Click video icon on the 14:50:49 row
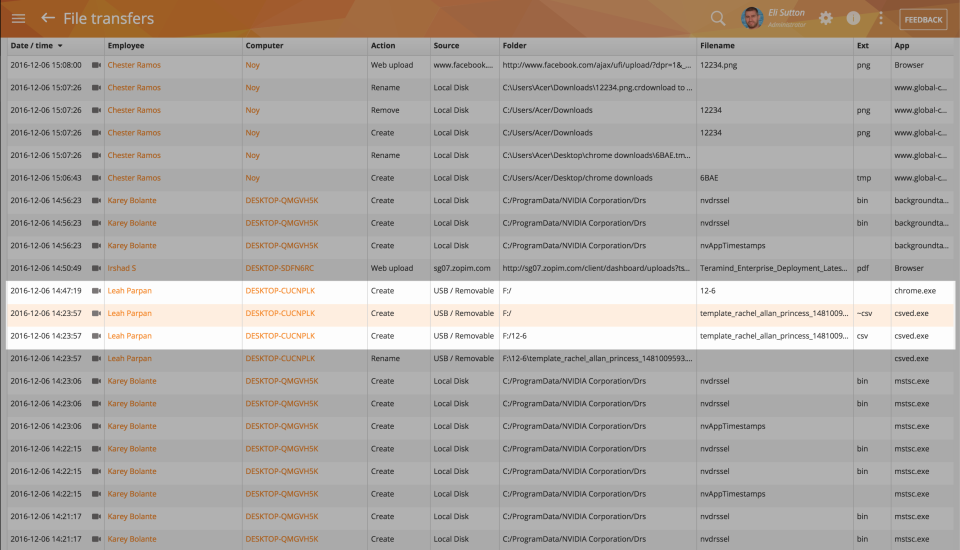 coord(96,268)
